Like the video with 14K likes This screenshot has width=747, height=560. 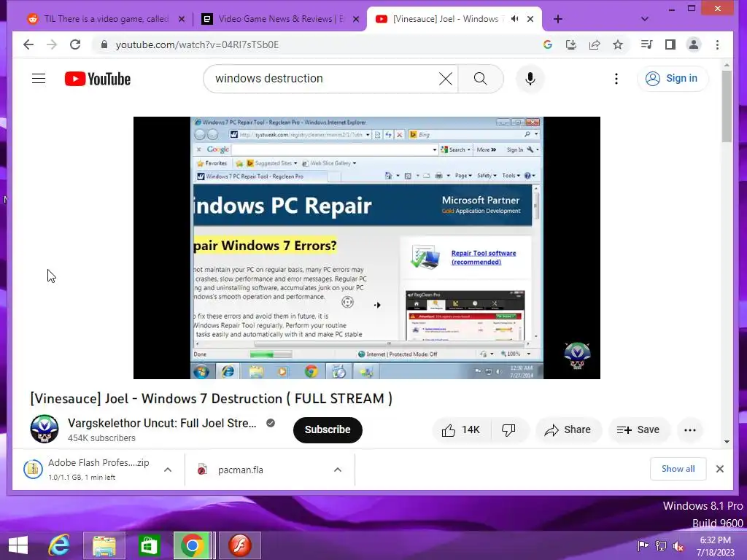click(461, 430)
